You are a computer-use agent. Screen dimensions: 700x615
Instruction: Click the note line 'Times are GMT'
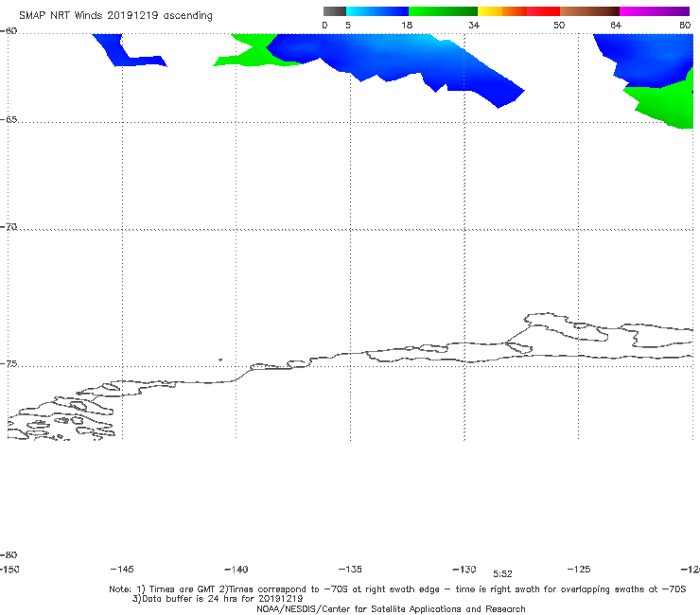point(183,589)
